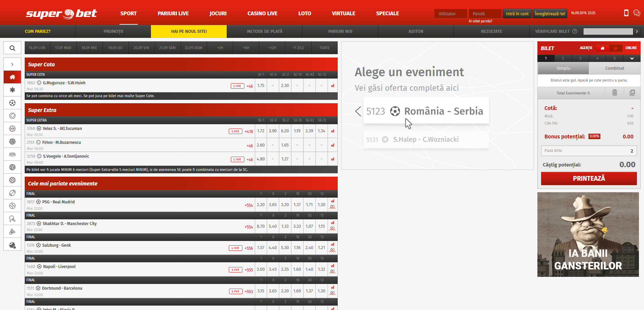Open the search magnifier in the sidebar
This screenshot has height=310, width=644.
[13, 48]
